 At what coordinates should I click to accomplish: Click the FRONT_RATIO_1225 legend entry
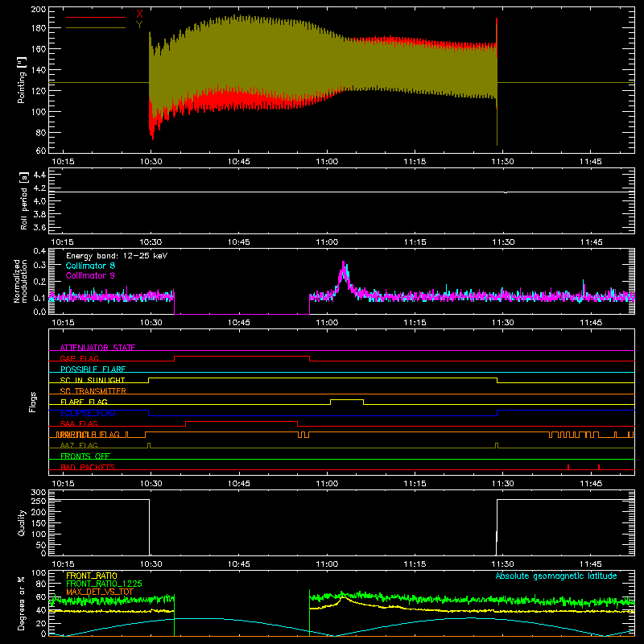104,584
